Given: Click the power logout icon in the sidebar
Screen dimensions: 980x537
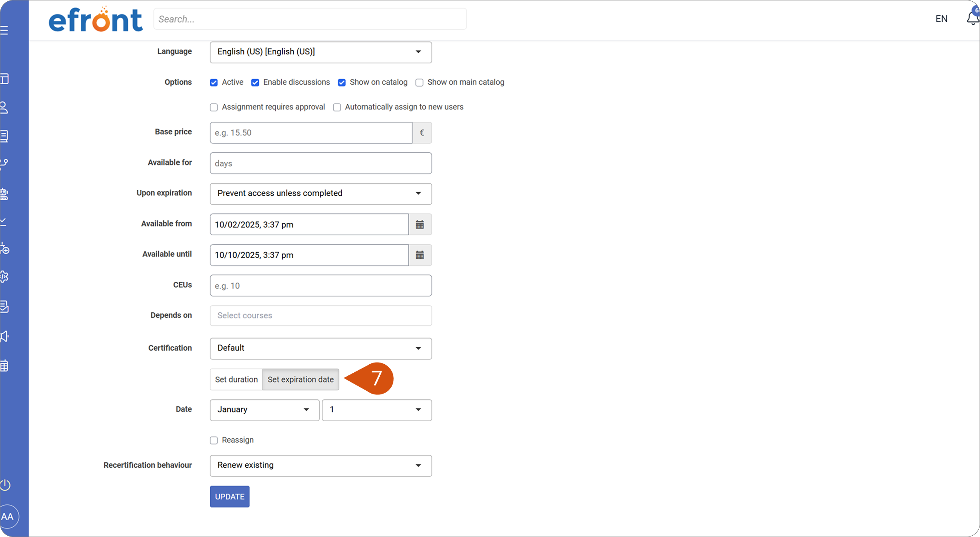Looking at the screenshot, I should pos(5,485).
